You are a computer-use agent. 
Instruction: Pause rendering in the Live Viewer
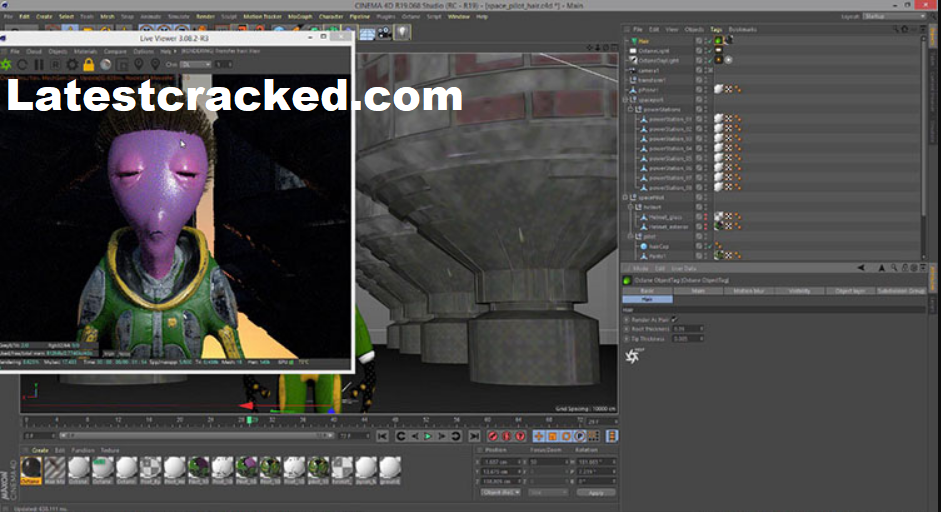click(39, 64)
